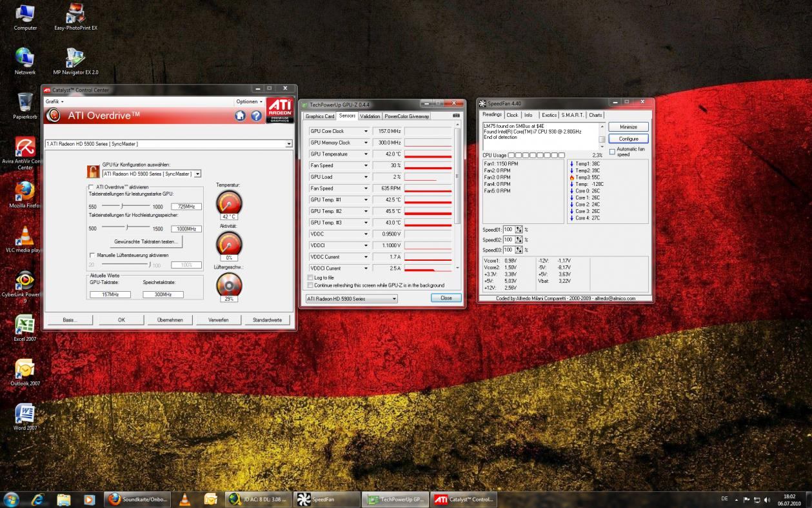
Task: Check Continue refreshing in background option
Action: coord(310,285)
